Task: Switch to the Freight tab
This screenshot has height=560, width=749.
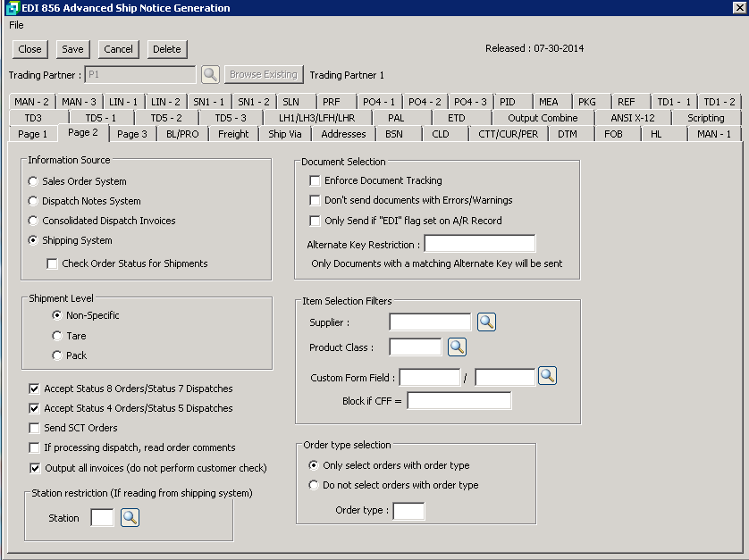Action: (x=233, y=134)
